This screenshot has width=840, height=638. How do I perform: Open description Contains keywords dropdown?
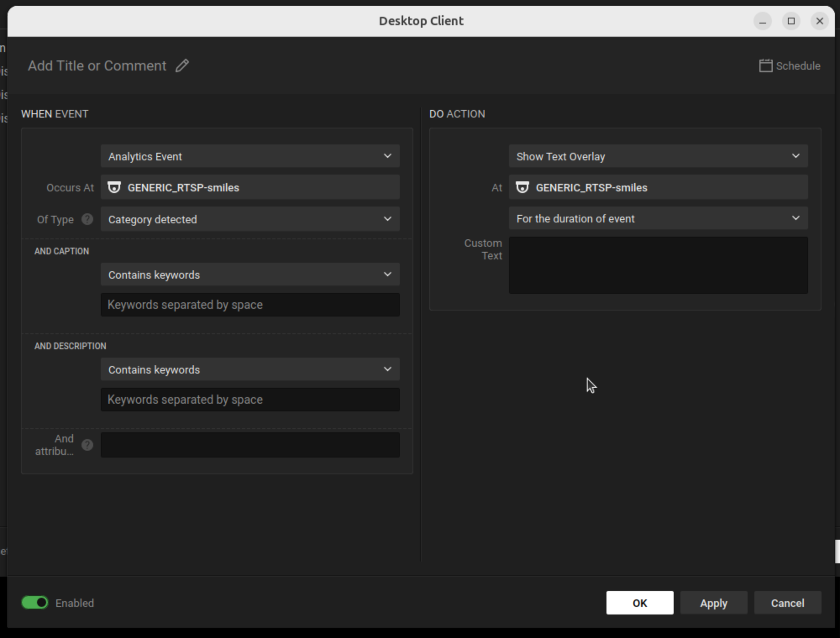(x=250, y=369)
